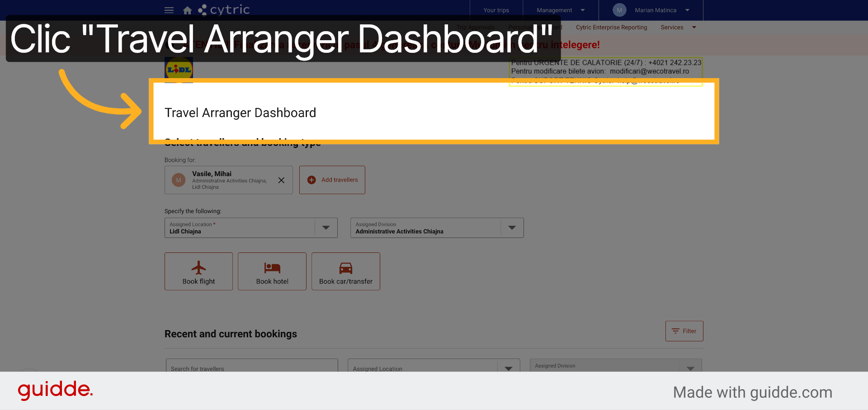Open bookings Assigned Division filter dropdown
Viewport: 868px width, 410px height.
point(616,365)
